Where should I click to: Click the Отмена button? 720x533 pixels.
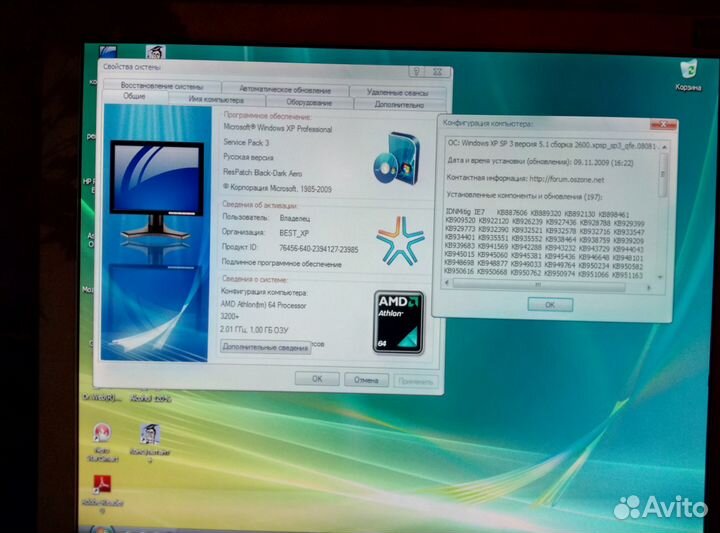coord(366,380)
